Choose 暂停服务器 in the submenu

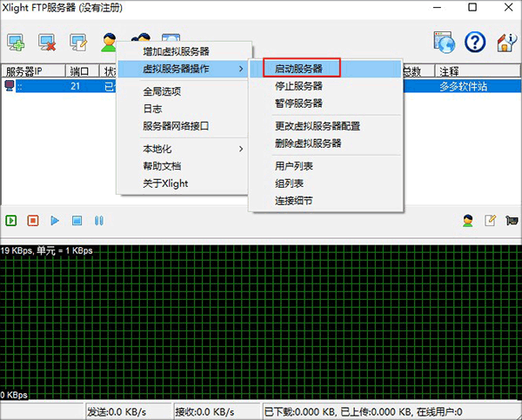(x=325, y=103)
